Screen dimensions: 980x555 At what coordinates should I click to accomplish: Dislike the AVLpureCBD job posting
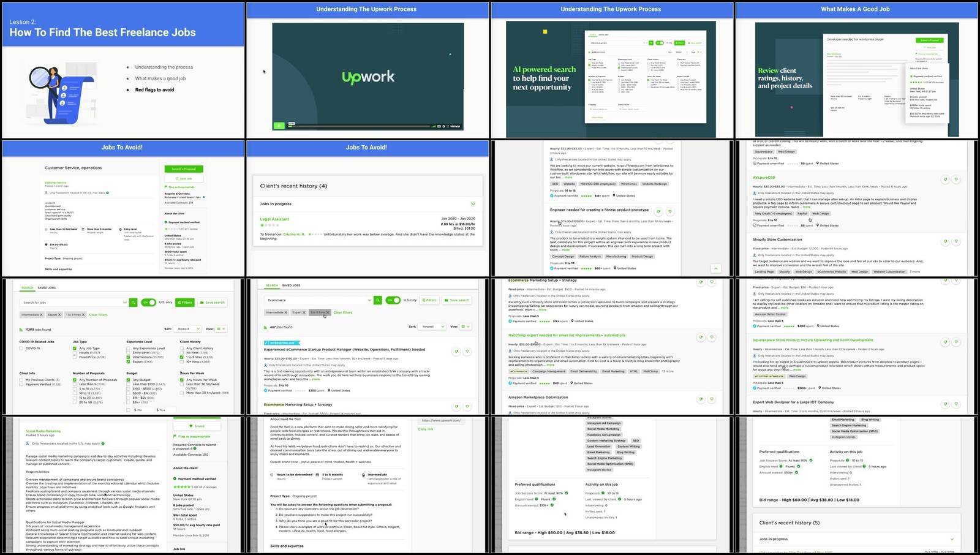pos(945,179)
